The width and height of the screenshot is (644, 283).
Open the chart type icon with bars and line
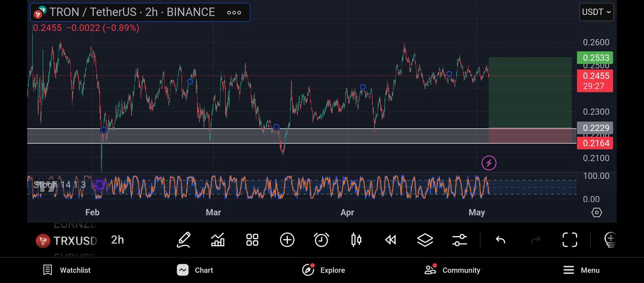pos(218,240)
